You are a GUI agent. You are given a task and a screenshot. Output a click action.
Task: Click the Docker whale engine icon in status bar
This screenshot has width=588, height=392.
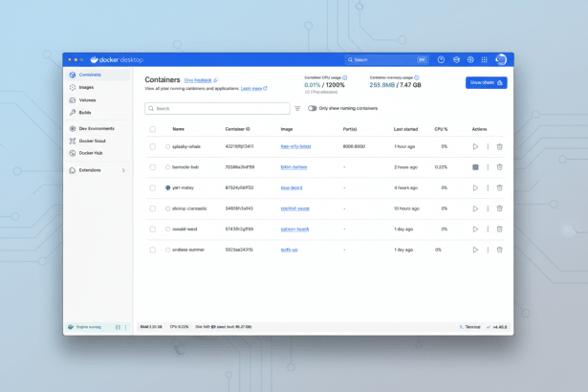coord(71,327)
